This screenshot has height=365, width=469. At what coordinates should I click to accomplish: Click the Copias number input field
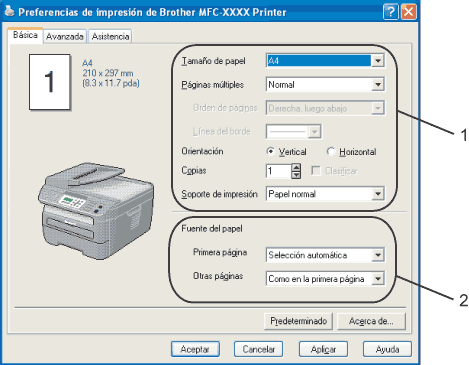[x=279, y=171]
